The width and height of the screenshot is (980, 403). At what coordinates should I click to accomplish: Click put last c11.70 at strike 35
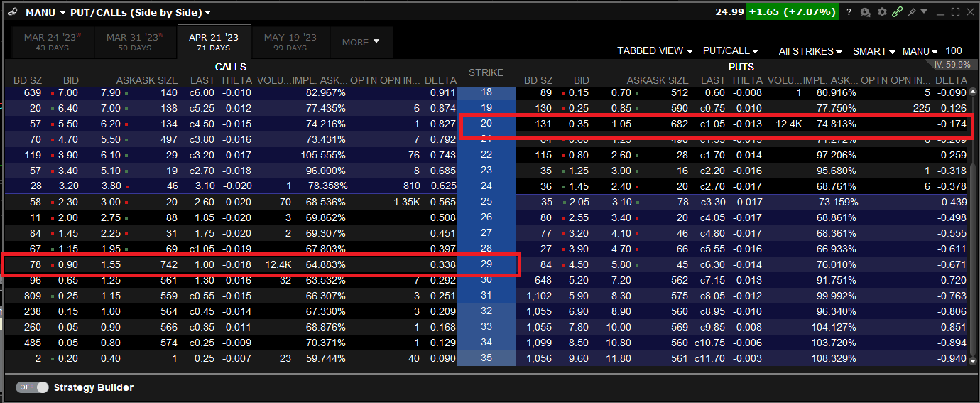coord(710,358)
